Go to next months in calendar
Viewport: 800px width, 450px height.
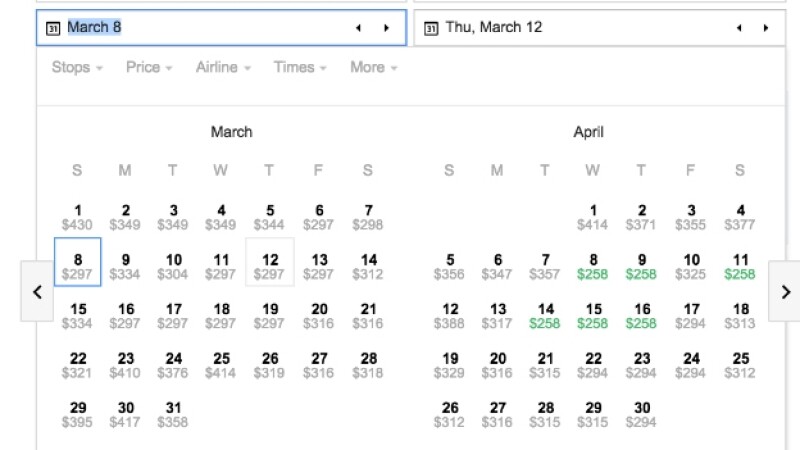click(785, 292)
